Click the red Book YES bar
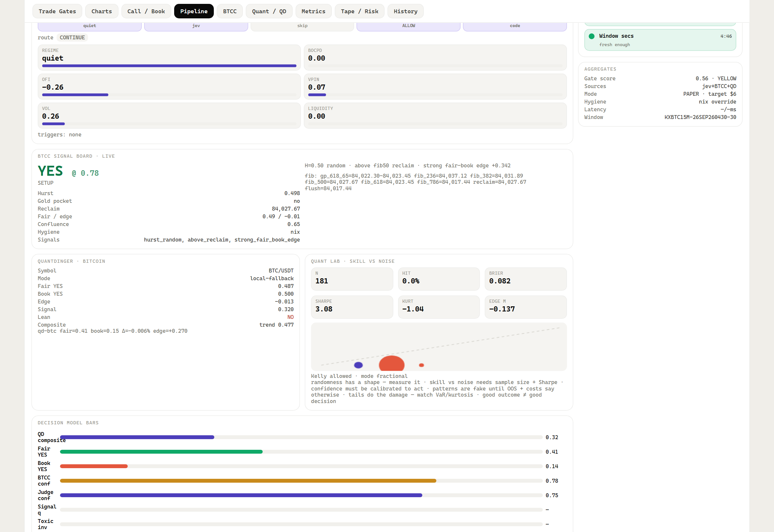Image resolution: width=774 pixels, height=532 pixels. [301, 466]
